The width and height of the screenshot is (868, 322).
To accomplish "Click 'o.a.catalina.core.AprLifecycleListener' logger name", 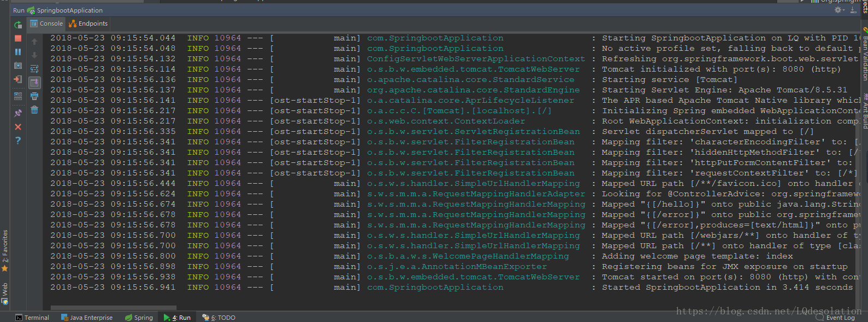I will coord(470,101).
